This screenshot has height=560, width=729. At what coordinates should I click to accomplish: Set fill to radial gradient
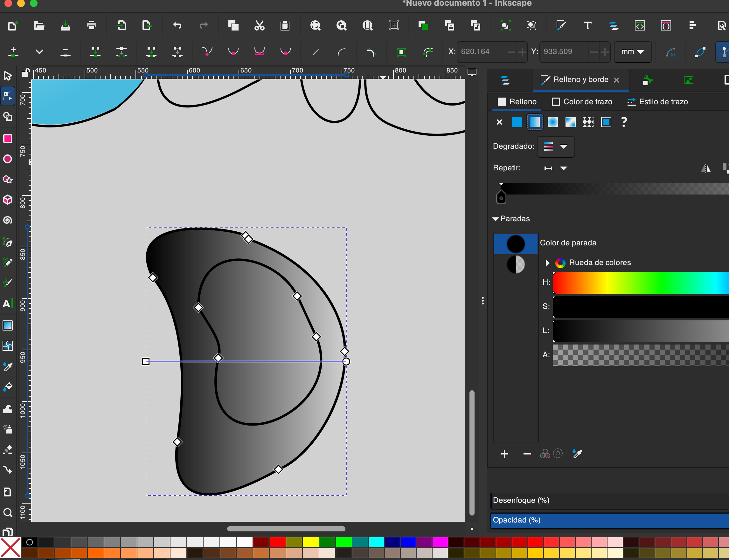point(552,122)
